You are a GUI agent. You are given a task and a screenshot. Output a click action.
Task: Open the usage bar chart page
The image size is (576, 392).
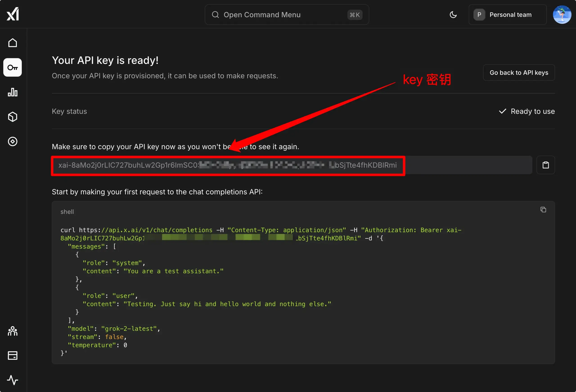tap(13, 92)
